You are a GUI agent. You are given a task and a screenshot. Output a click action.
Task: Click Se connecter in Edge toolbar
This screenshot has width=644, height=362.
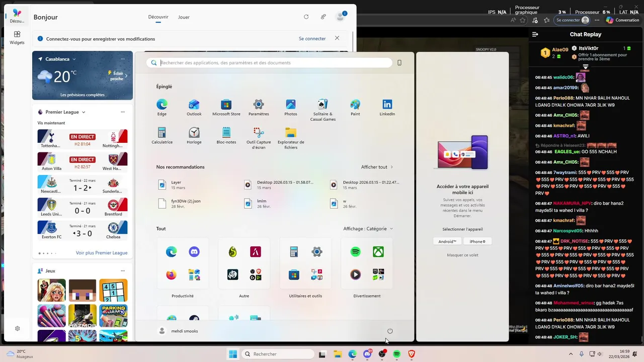(x=572, y=20)
